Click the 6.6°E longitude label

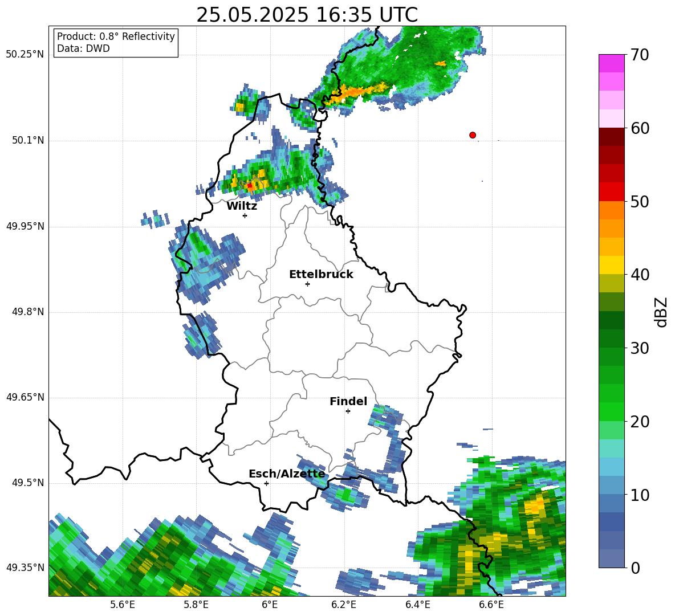coord(491,605)
